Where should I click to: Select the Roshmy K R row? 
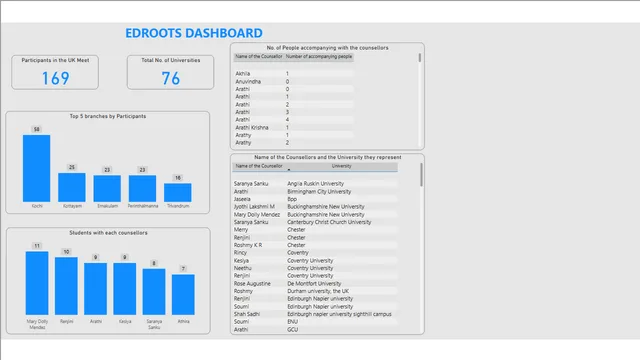315,245
